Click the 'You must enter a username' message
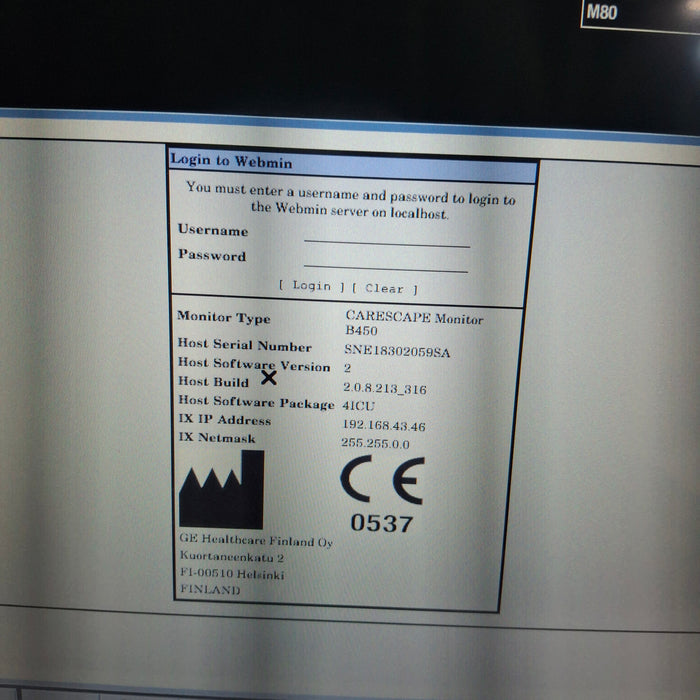The width and height of the screenshot is (700, 700). (350, 200)
